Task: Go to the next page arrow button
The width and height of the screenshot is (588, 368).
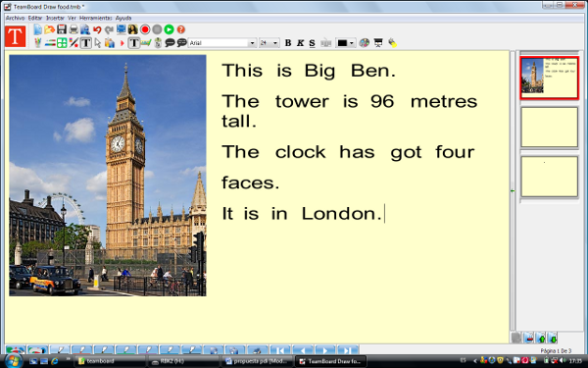Action: (325, 350)
